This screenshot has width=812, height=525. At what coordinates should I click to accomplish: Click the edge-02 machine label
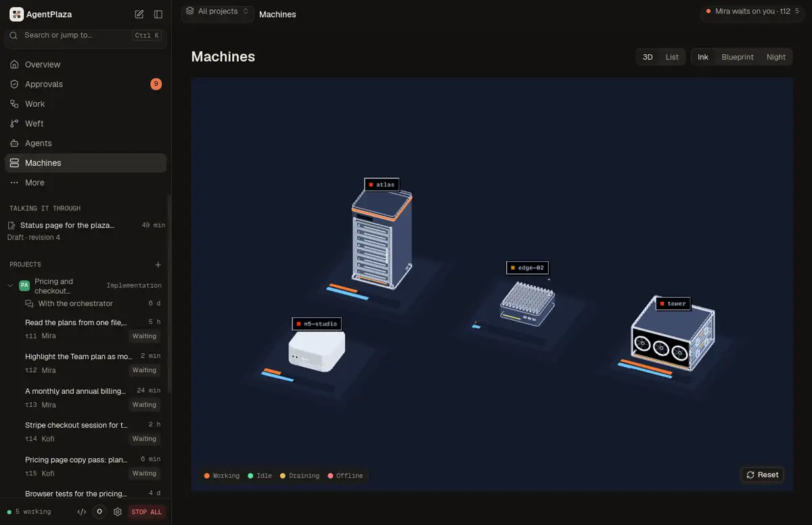point(527,267)
